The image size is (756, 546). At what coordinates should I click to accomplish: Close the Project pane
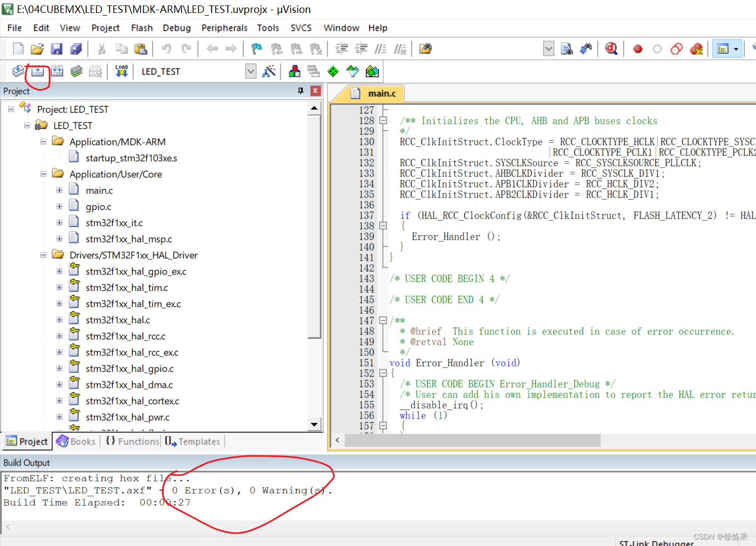(316, 91)
